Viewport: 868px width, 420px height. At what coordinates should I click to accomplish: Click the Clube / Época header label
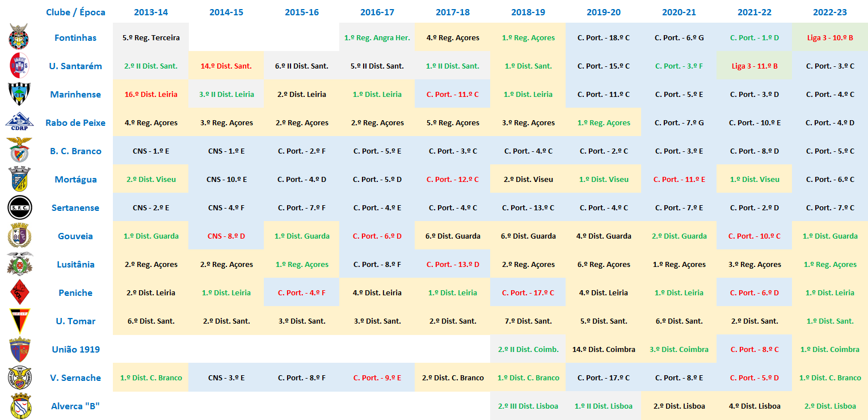75,12
